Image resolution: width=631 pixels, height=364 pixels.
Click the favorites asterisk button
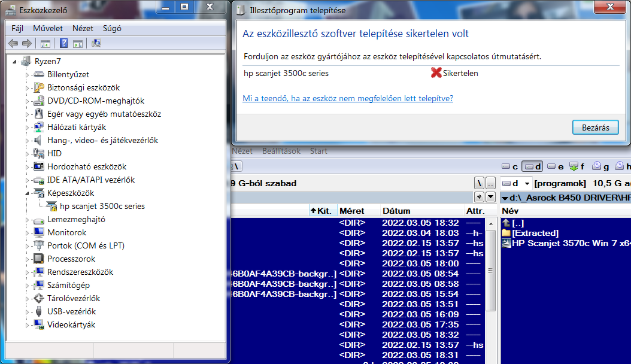(479, 197)
